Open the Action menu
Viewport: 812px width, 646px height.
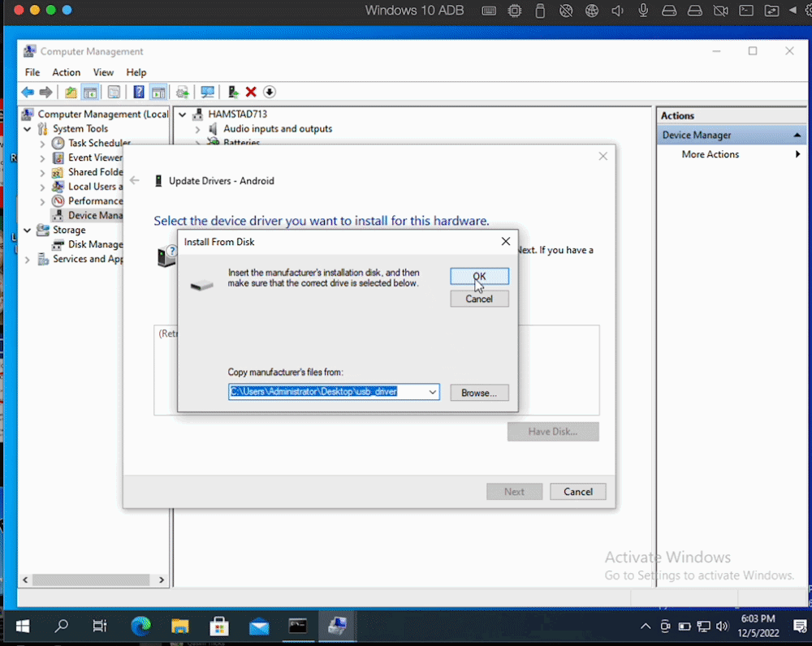tap(67, 72)
